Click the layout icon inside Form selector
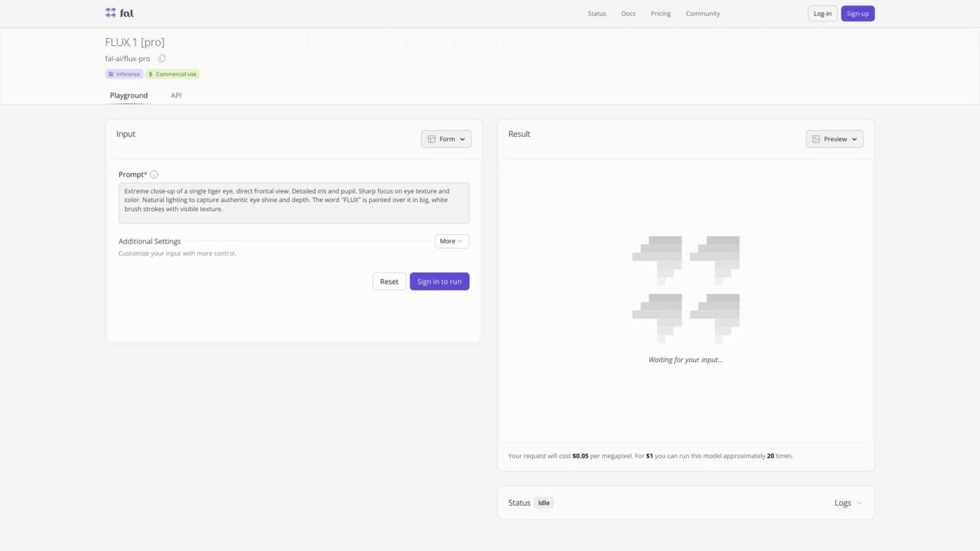980x551 pixels. coord(433,139)
